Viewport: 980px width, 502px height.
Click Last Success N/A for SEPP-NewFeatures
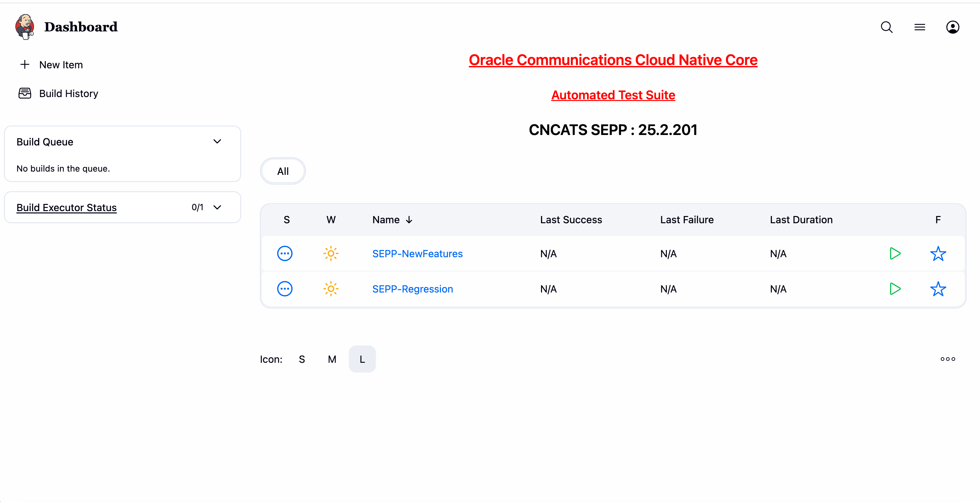coord(548,254)
